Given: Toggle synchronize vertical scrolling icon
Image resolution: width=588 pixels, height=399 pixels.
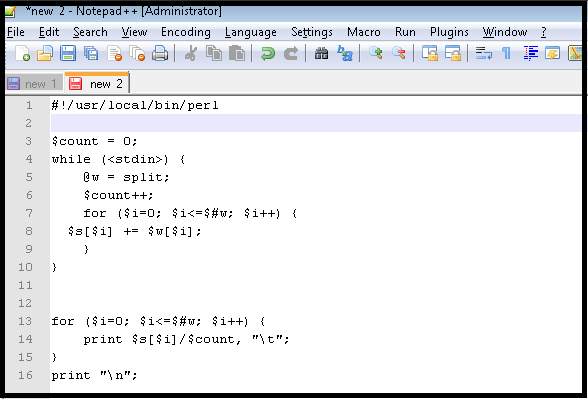Looking at the screenshot, I should click(429, 53).
